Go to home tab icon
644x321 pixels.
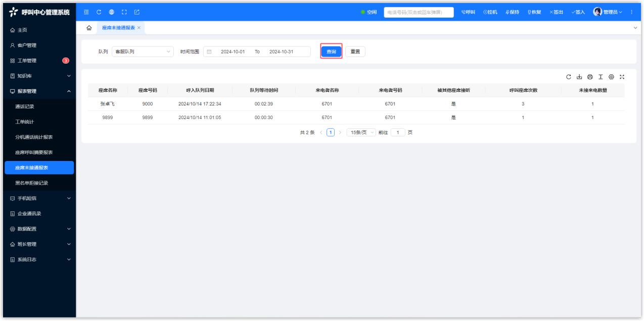(89, 28)
